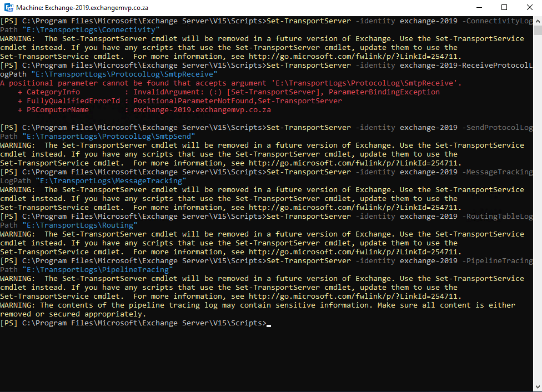Minimize the Exchange-2019 shell window

point(479,7)
